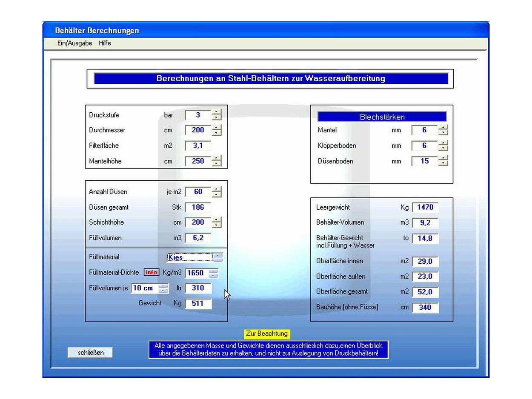Increase Mantelhöhe with the up arrow
Image resolution: width=532 pixels, height=399 pixels.
point(217,158)
